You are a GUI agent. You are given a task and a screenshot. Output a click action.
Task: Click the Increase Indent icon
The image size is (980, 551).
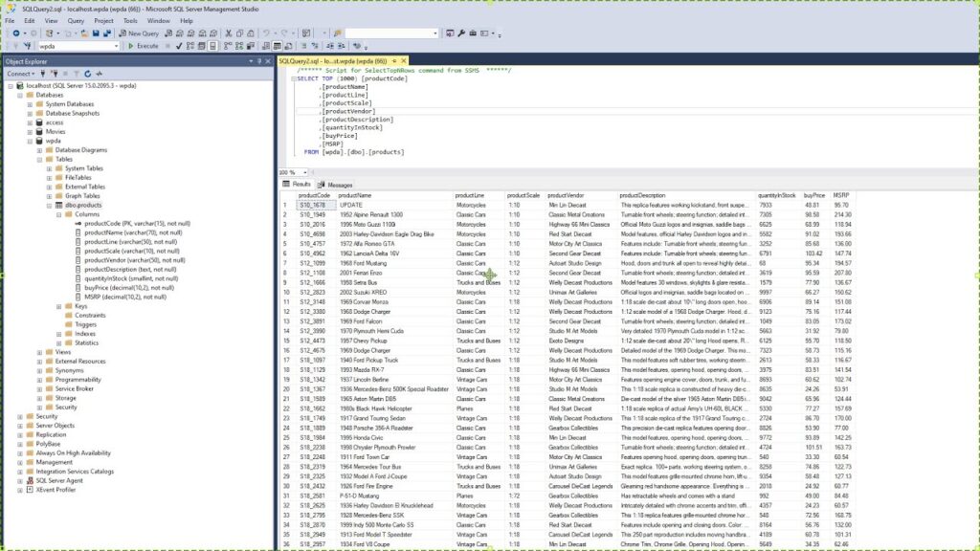pyautogui.click(x=342, y=46)
